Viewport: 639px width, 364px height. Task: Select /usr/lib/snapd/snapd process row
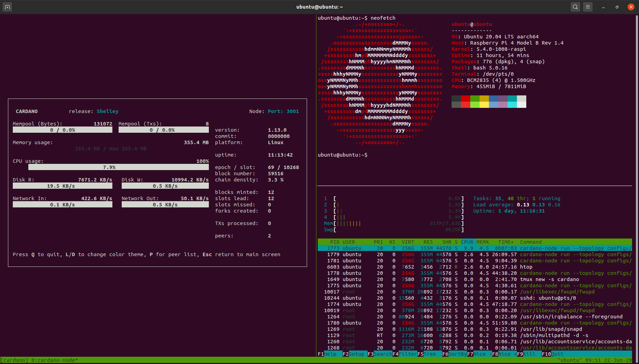click(475, 329)
